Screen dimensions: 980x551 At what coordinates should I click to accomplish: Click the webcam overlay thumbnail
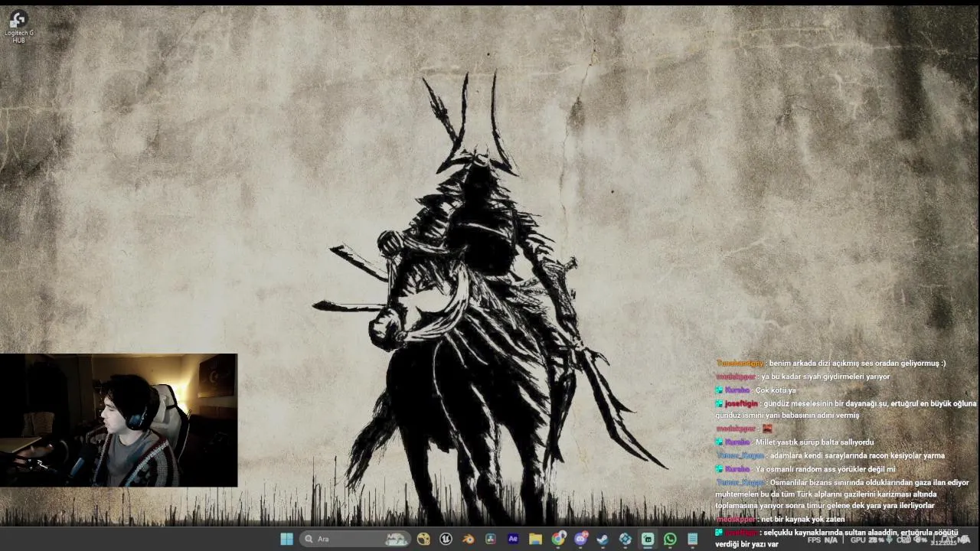(119, 420)
